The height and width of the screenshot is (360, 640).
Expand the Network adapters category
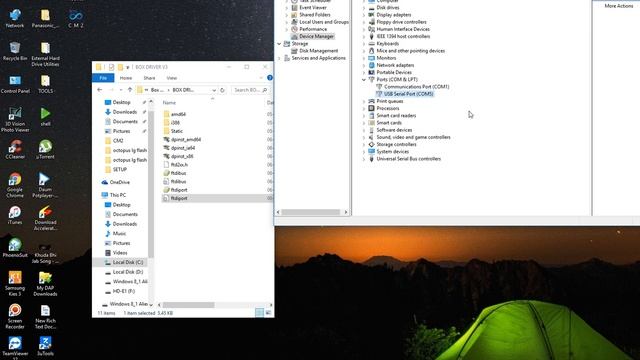[x=364, y=65]
